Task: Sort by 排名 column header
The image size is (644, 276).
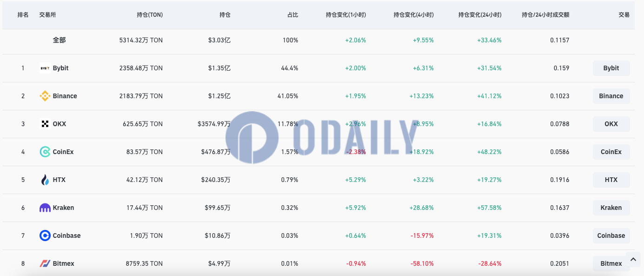Action: tap(23, 15)
